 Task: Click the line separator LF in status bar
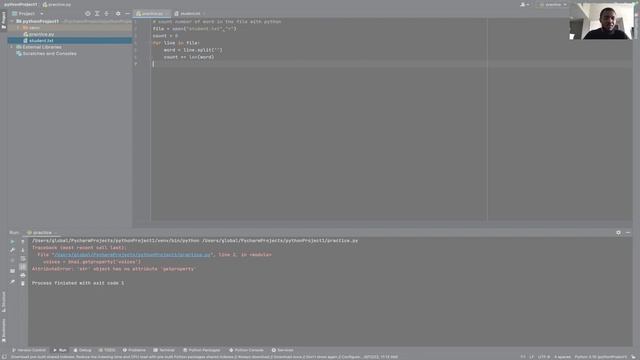point(531,357)
